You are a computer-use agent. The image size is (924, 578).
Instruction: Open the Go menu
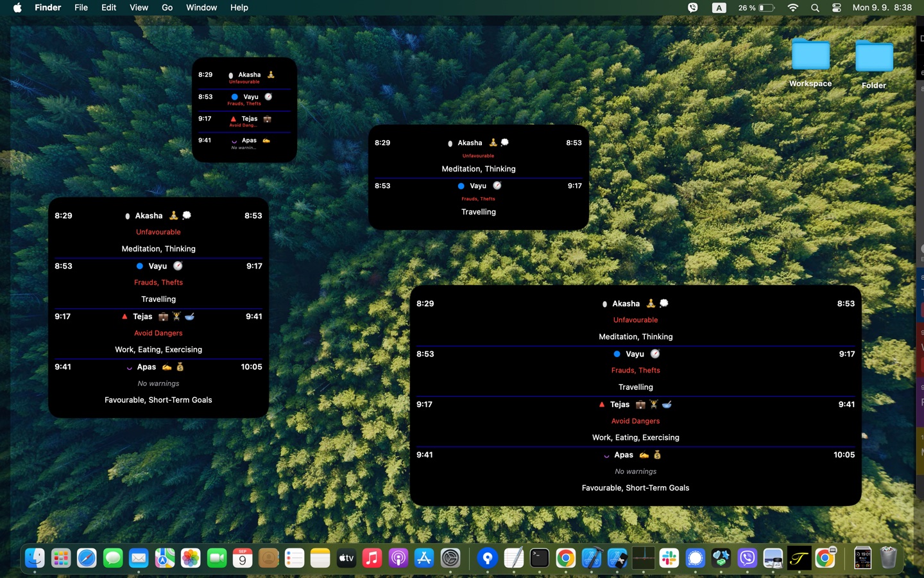click(167, 8)
